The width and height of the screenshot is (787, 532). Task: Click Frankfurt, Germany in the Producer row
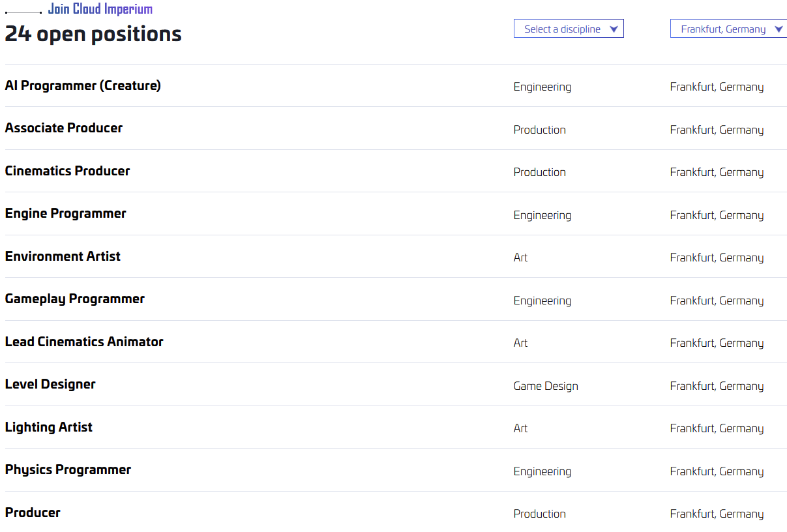[x=717, y=514]
